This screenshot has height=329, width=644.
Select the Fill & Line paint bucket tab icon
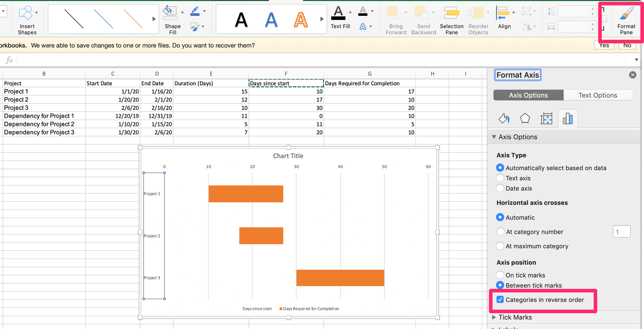click(504, 119)
